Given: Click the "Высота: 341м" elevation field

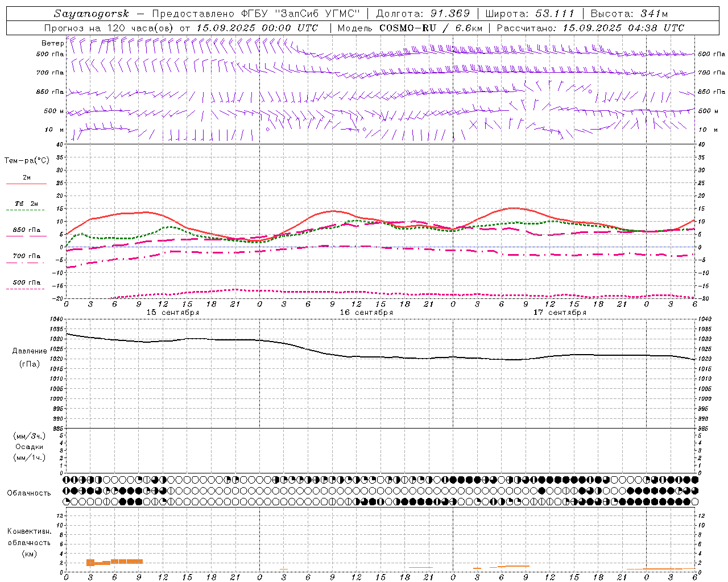Looking at the screenshot, I should click(629, 14).
